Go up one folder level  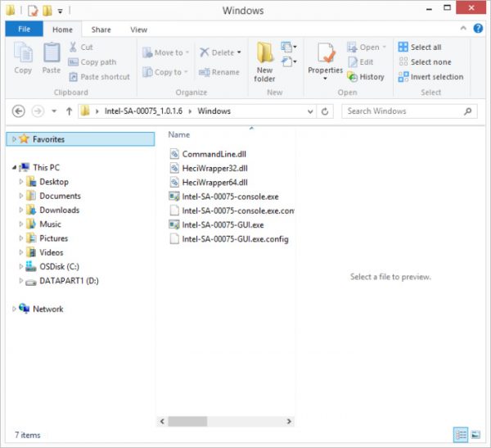[x=70, y=111]
